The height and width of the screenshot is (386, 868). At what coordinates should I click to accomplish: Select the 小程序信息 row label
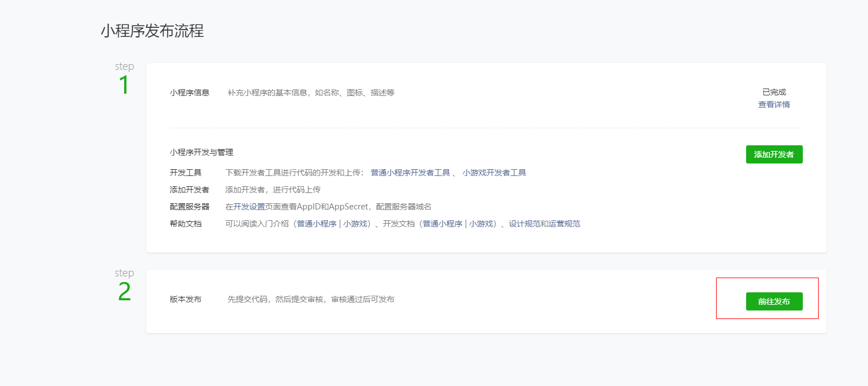click(x=189, y=93)
